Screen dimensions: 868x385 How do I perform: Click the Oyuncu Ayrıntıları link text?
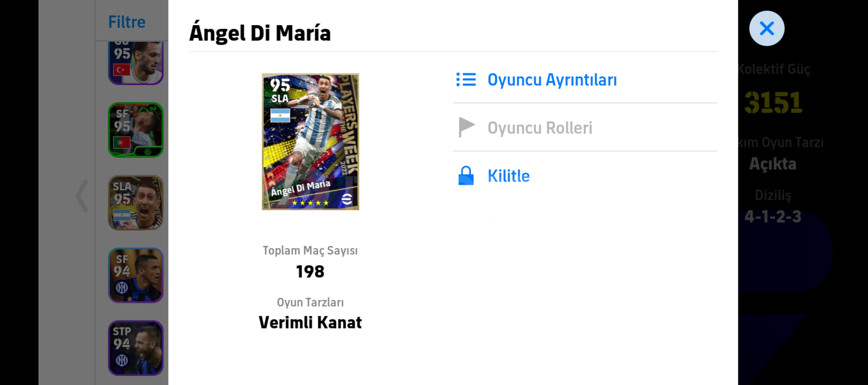click(552, 80)
